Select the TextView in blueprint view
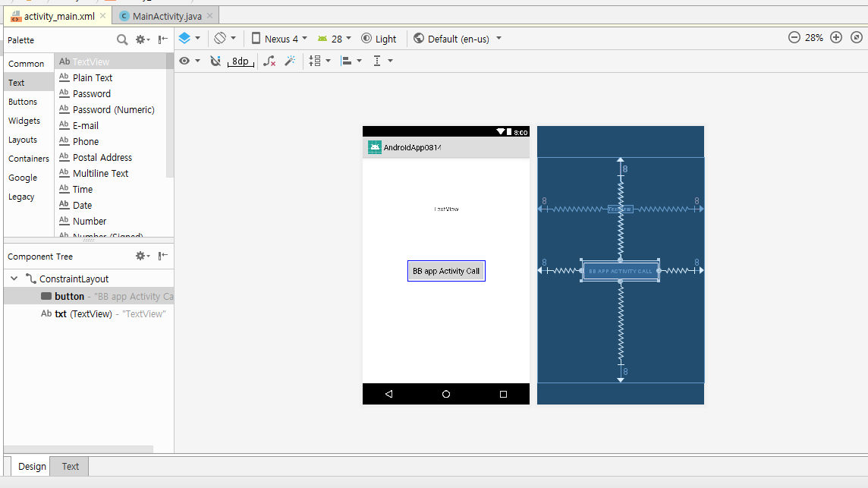Screen dimensions: 868x488 pyautogui.click(x=620, y=209)
